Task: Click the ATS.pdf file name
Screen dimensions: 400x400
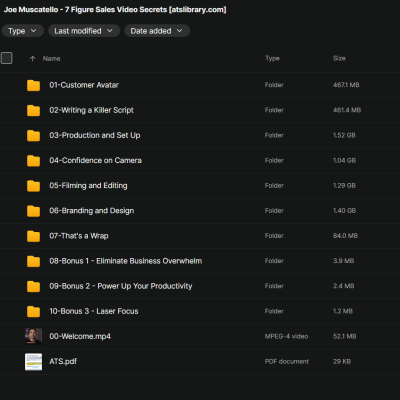Action: pyautogui.click(x=63, y=361)
